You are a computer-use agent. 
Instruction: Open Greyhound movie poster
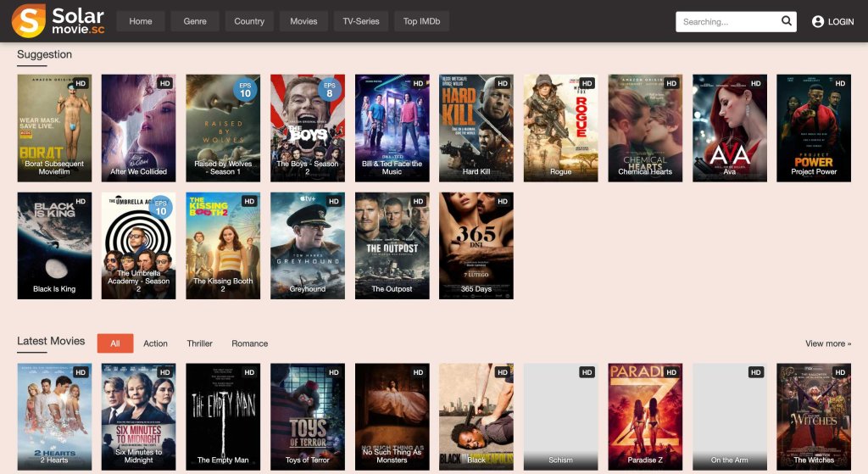[x=307, y=245]
